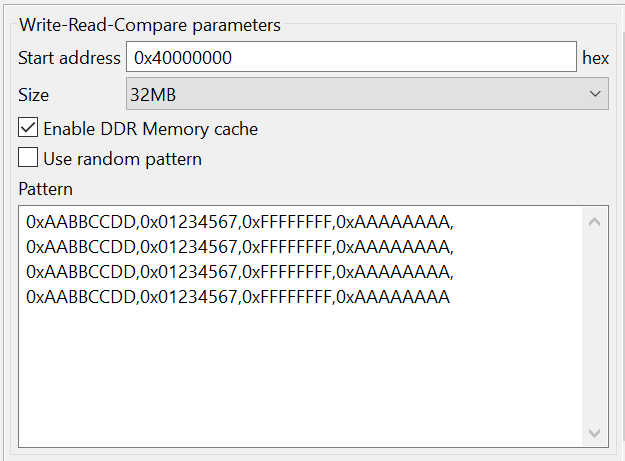Click the "Pattern" label above the text box
This screenshot has width=625, height=461.
click(45, 188)
